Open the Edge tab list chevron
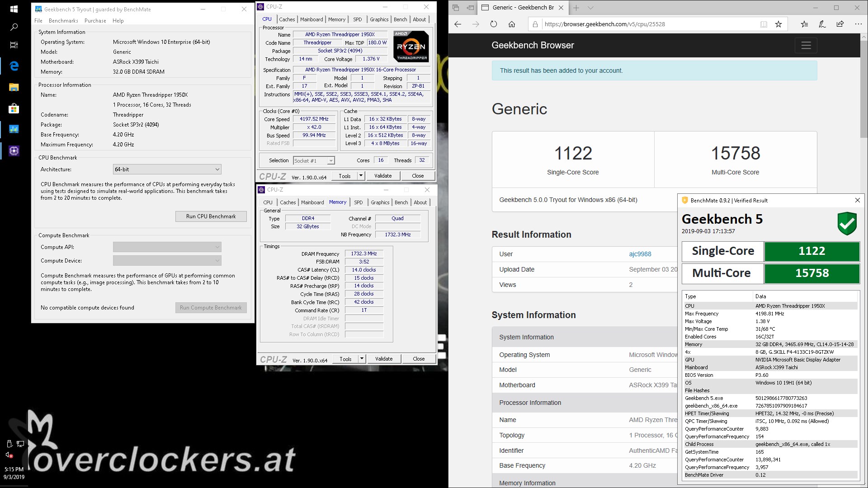 tap(590, 8)
